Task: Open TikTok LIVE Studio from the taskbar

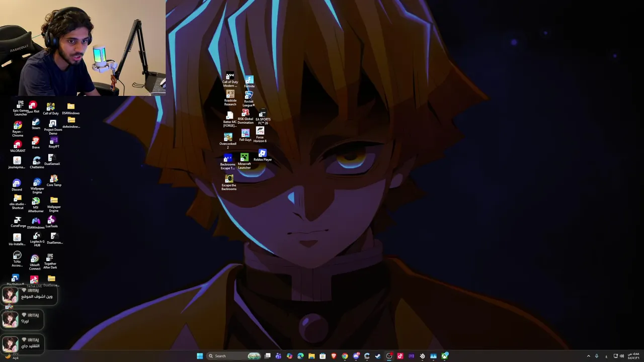Action: [400, 356]
